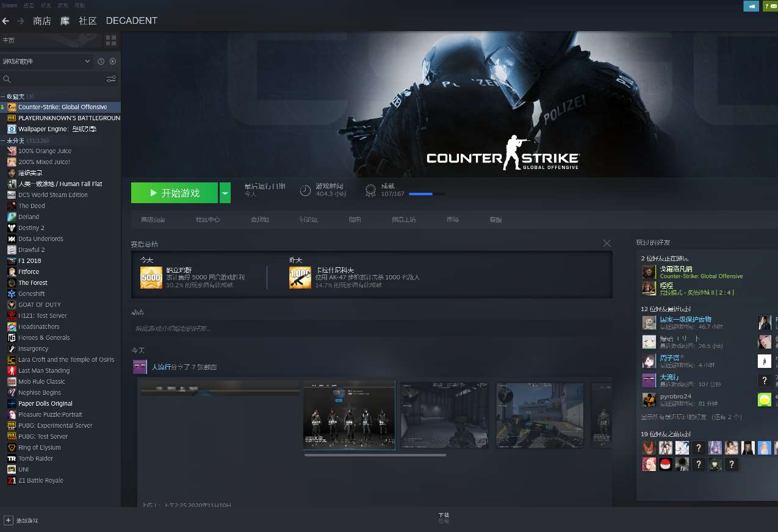Click the playtime clock icon

pyautogui.click(x=306, y=190)
